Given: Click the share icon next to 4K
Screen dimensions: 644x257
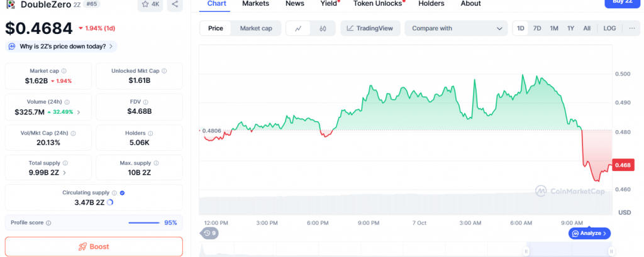Looking at the screenshot, I should [175, 4].
